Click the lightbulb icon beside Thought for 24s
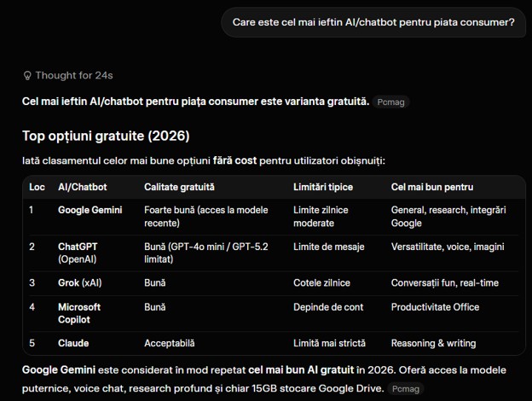Viewport: 532px width, 401px height. tap(27, 75)
